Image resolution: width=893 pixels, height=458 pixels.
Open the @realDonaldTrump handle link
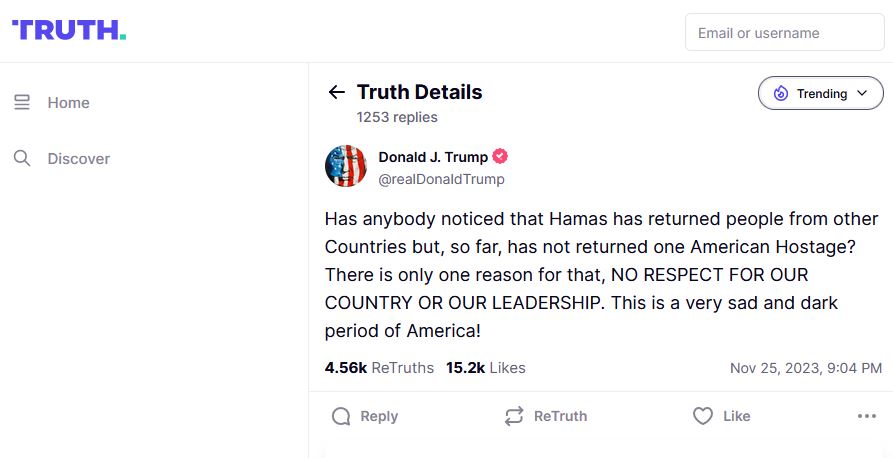(441, 179)
